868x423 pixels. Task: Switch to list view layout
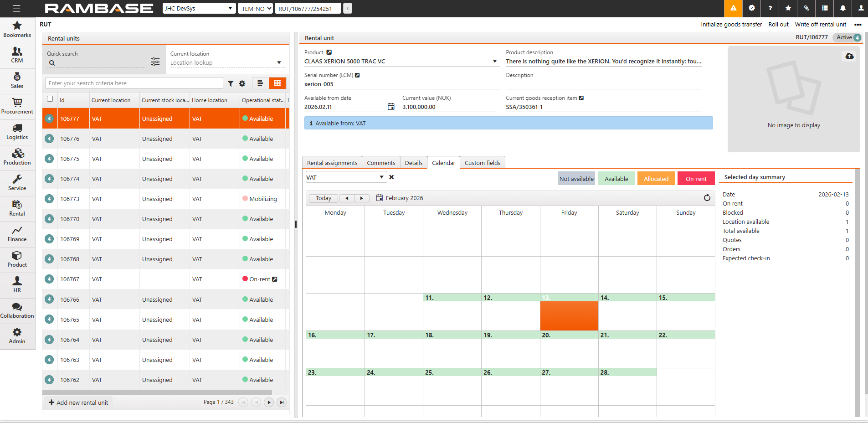point(260,83)
